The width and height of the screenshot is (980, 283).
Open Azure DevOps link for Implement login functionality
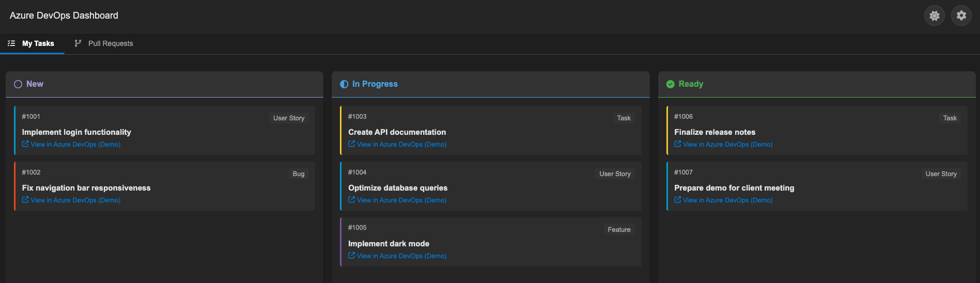coord(71,145)
